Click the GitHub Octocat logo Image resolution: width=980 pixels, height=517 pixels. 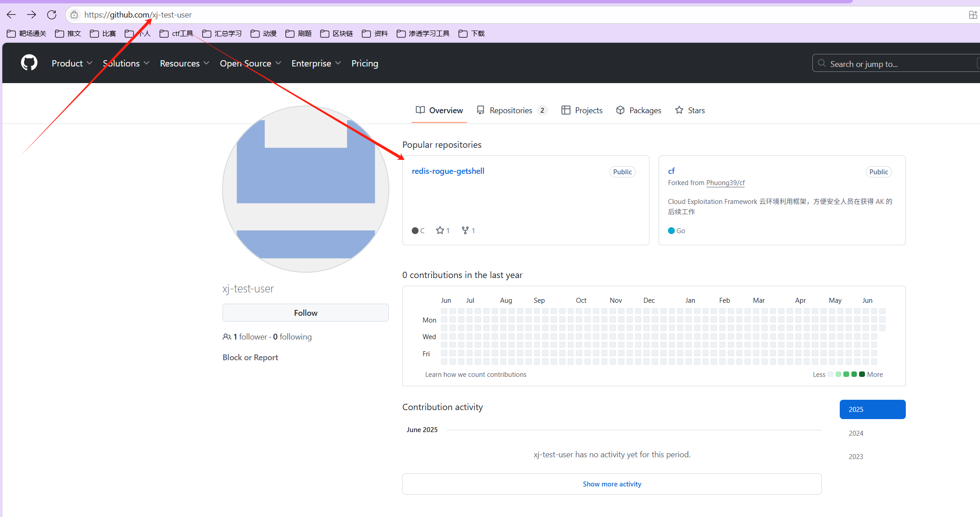point(29,63)
